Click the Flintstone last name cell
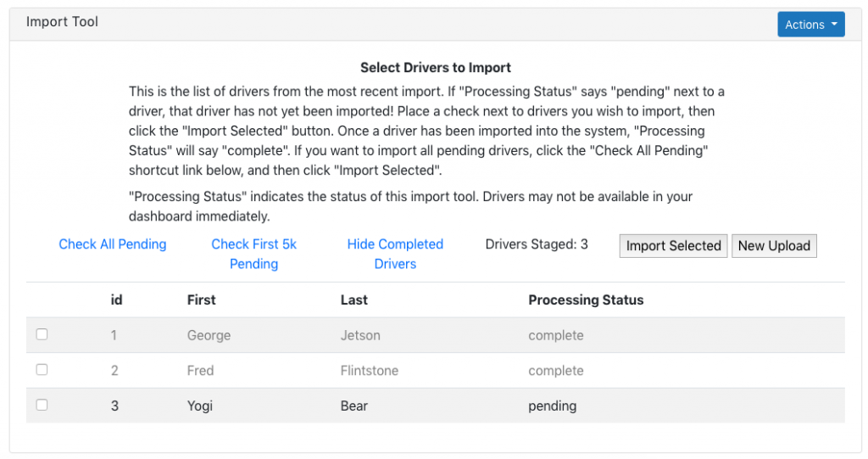 pos(370,370)
